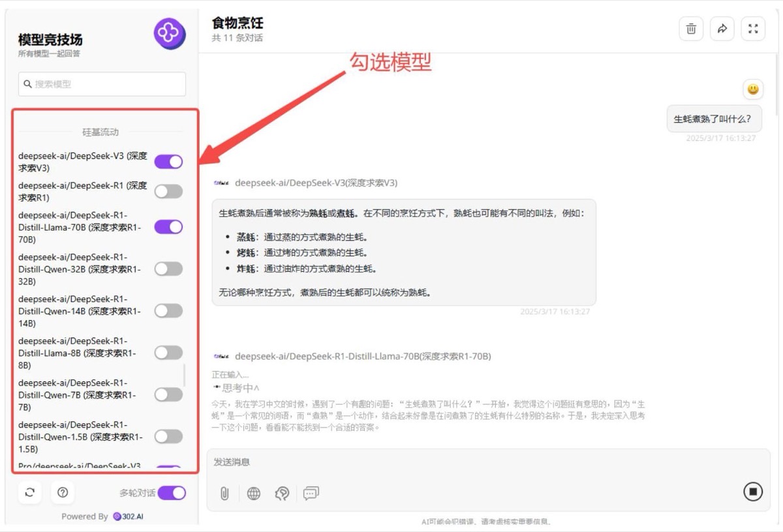Click the purple model arena logo
The height and width of the screenshot is (532, 783).
click(x=170, y=34)
